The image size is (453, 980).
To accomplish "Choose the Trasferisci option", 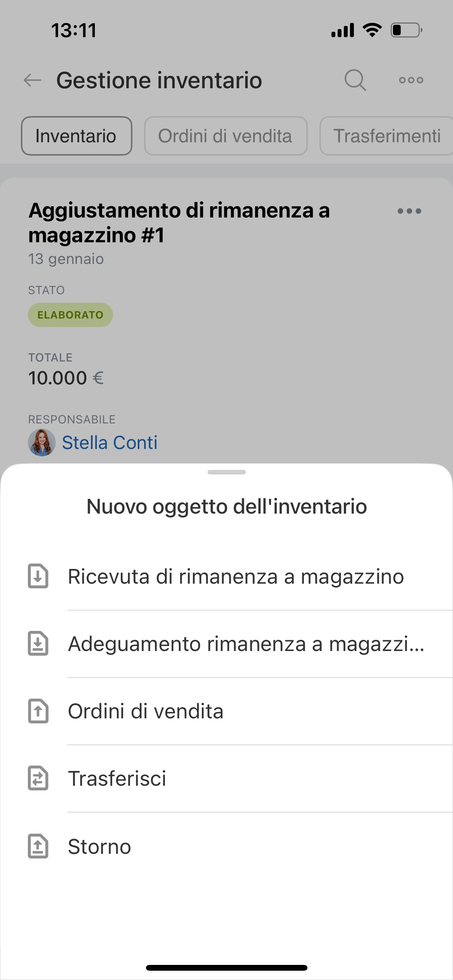I will (x=117, y=778).
